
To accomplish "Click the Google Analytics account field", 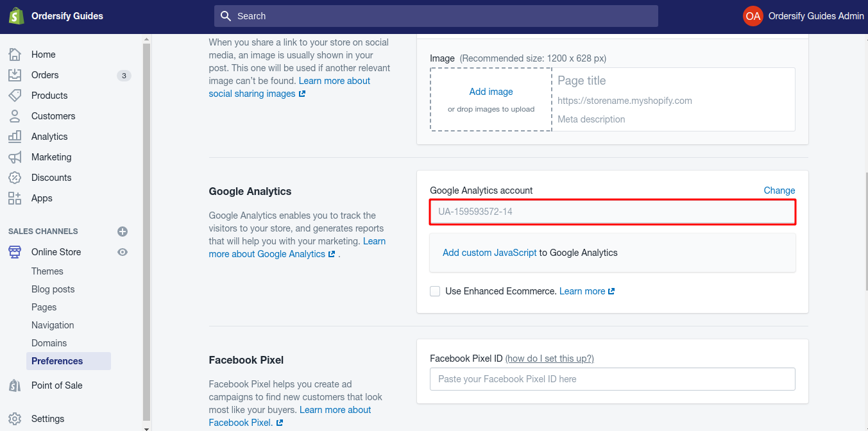I will [x=613, y=212].
